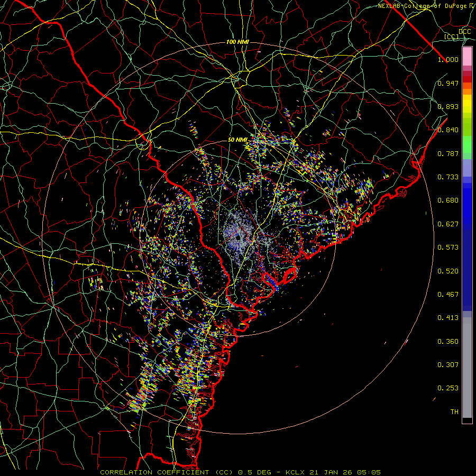
Task: Select the 0.733 scale value
Action: [448, 177]
